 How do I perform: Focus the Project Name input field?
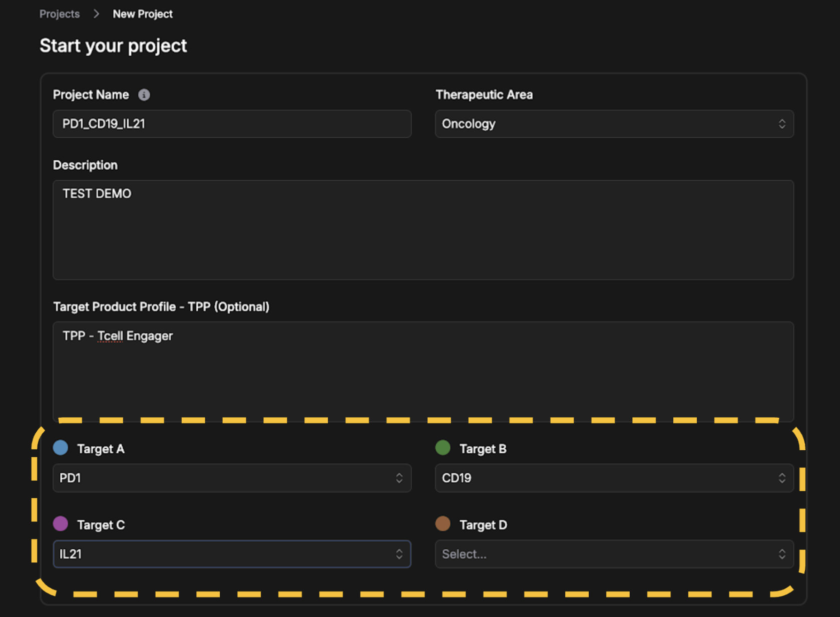232,124
